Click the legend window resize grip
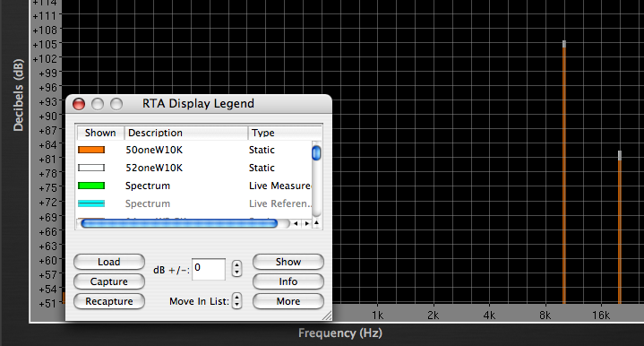 [x=327, y=316]
